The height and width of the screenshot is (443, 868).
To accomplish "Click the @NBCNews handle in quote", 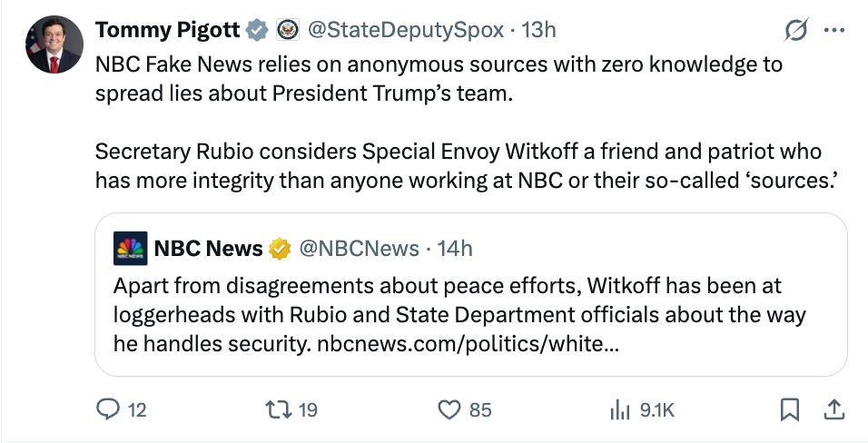I will pos(359,248).
